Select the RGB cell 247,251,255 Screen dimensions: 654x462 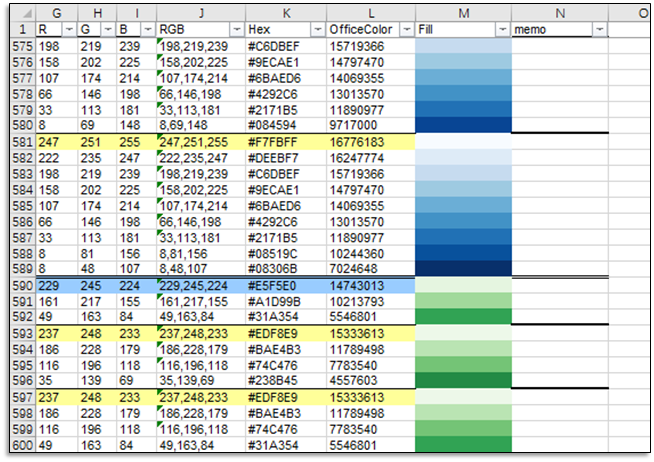click(x=201, y=142)
